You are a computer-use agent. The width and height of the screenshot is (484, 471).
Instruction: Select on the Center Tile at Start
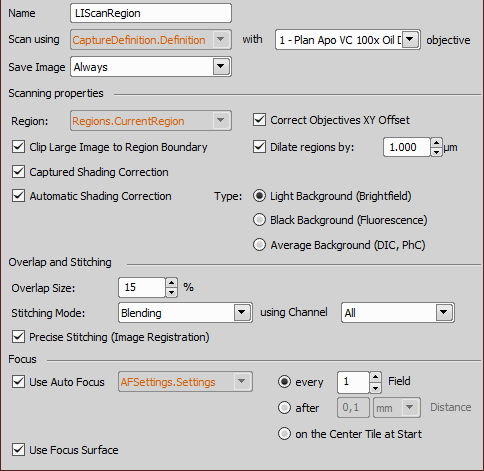pos(284,434)
